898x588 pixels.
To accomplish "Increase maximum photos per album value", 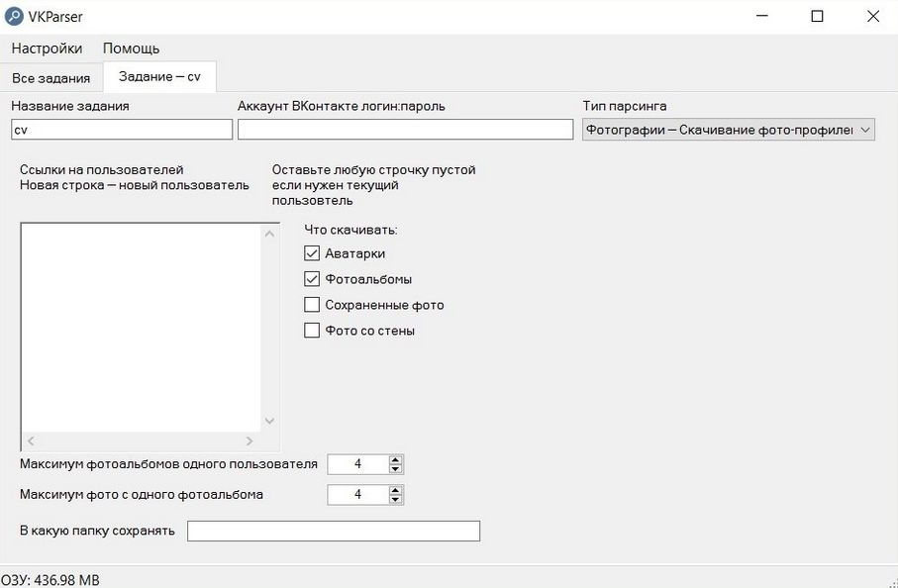I will click(396, 490).
